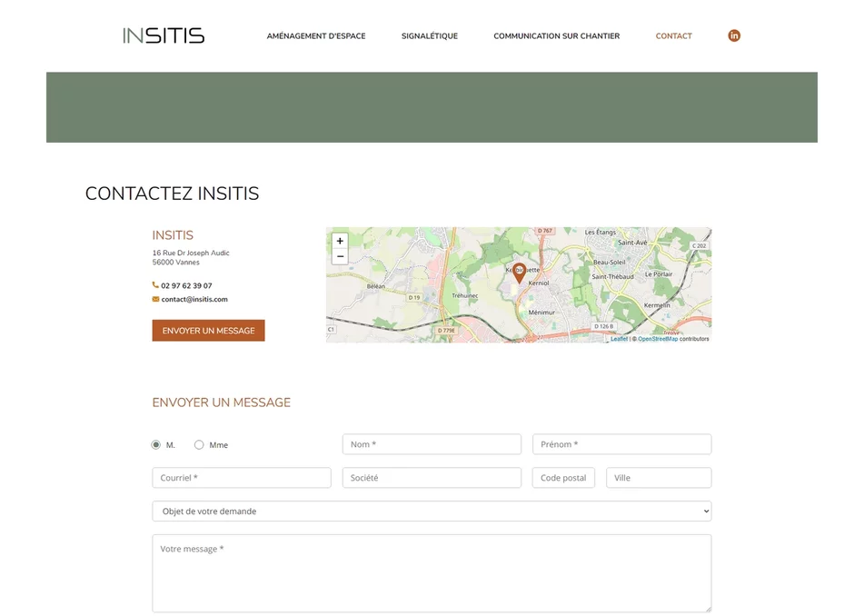The width and height of the screenshot is (864, 616).
Task: Open the LinkedIn icon in header
Action: coord(734,35)
